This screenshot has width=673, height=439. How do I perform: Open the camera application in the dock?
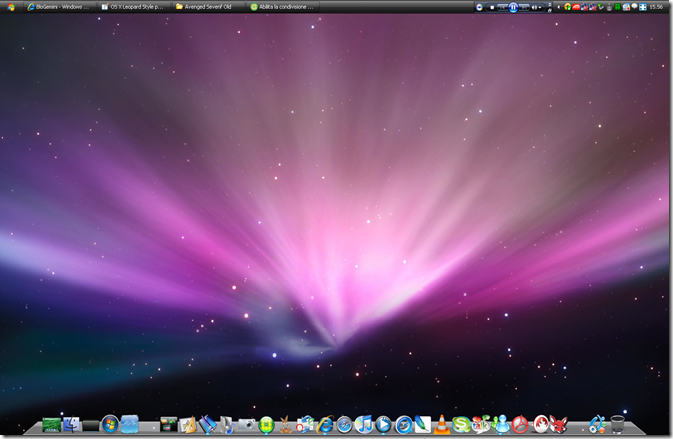[247, 425]
